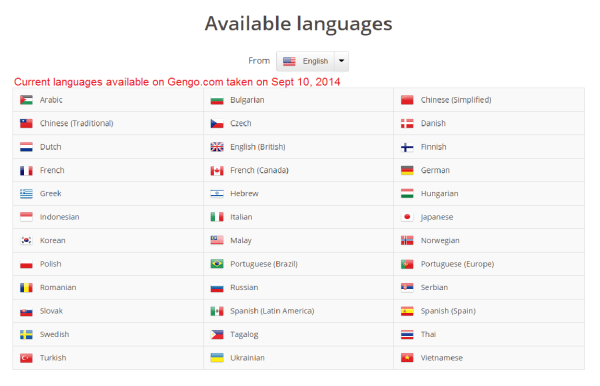Click the Danish flag icon

point(407,123)
